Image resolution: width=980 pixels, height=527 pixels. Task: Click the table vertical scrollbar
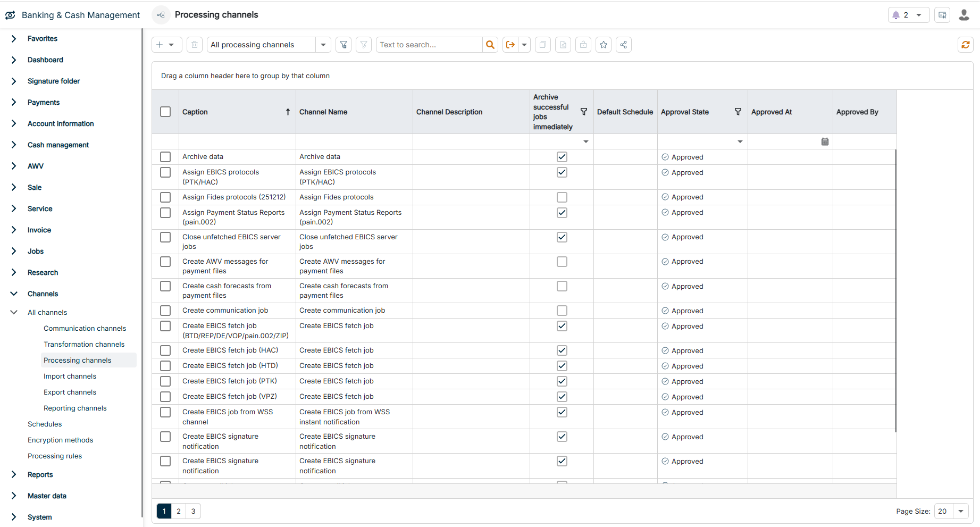pyautogui.click(x=896, y=290)
